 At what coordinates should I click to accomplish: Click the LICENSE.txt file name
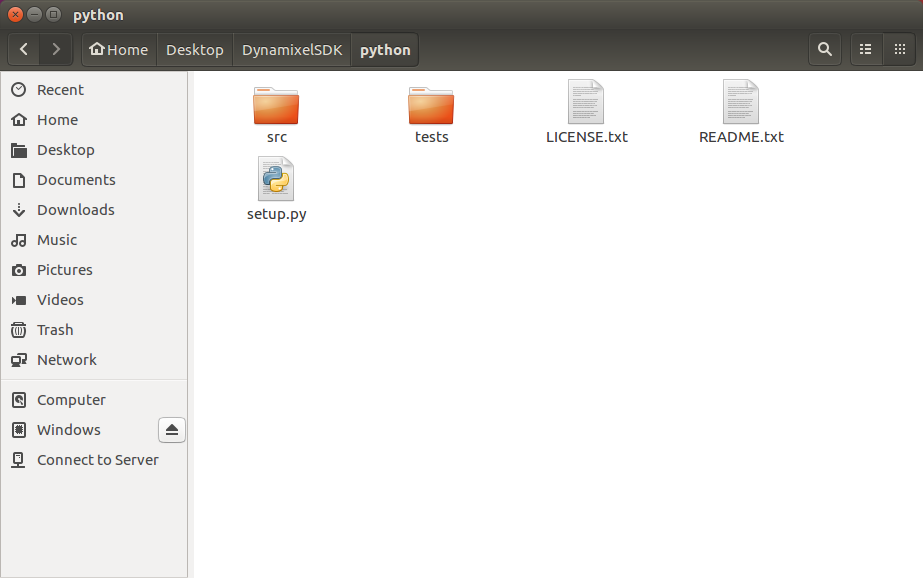[x=586, y=137]
